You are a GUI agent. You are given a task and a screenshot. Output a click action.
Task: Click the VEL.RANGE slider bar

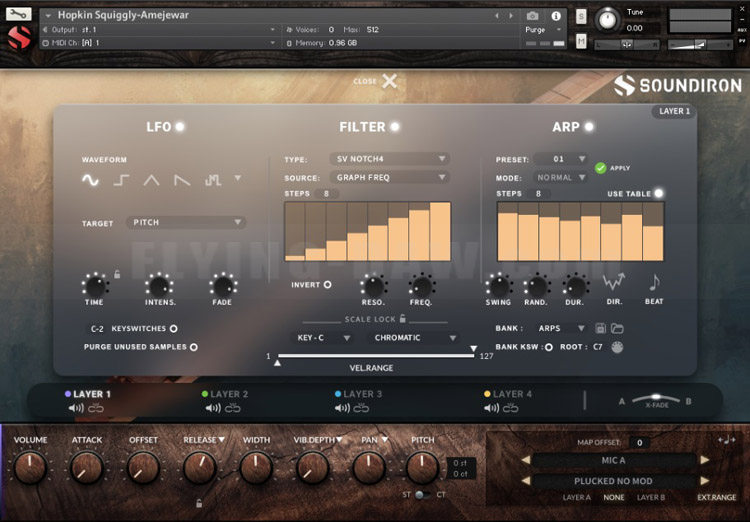(x=375, y=355)
